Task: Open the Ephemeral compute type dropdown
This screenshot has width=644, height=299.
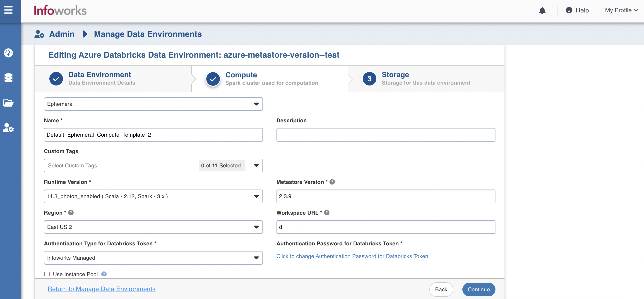Action: pos(153,104)
